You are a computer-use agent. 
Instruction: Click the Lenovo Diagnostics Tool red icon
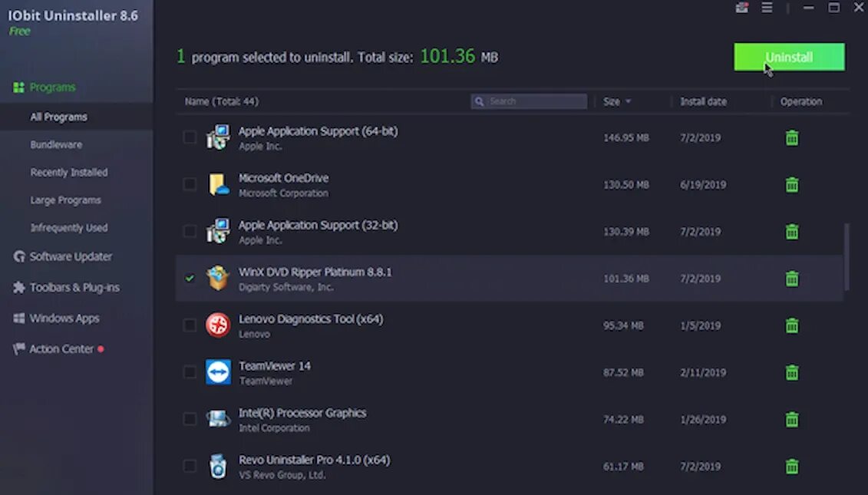tap(217, 325)
